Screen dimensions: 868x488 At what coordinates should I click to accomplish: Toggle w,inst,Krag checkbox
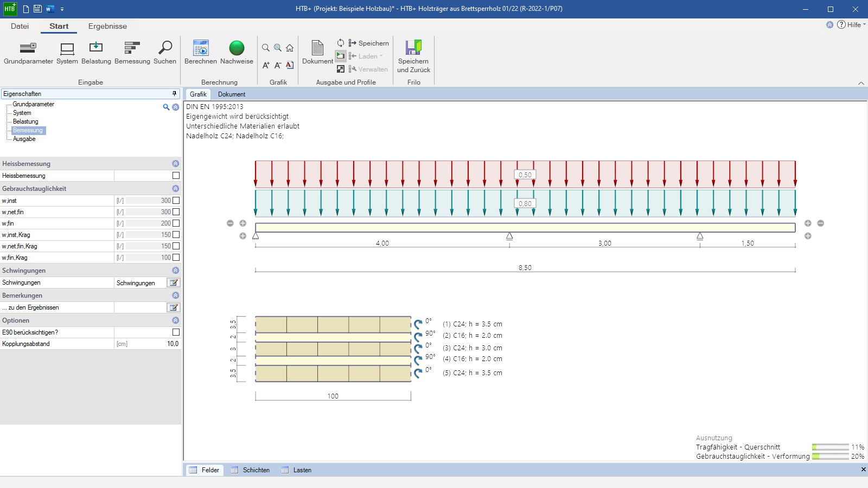tap(176, 235)
